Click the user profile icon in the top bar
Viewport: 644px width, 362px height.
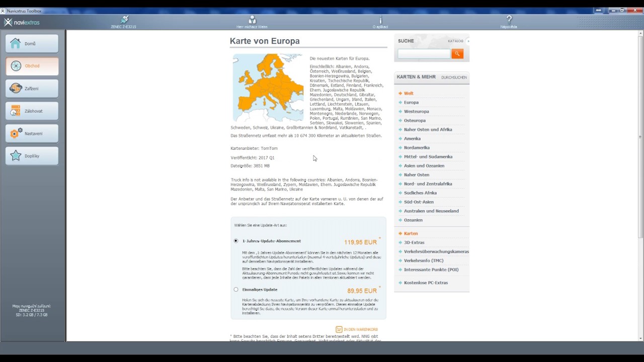coord(252,20)
